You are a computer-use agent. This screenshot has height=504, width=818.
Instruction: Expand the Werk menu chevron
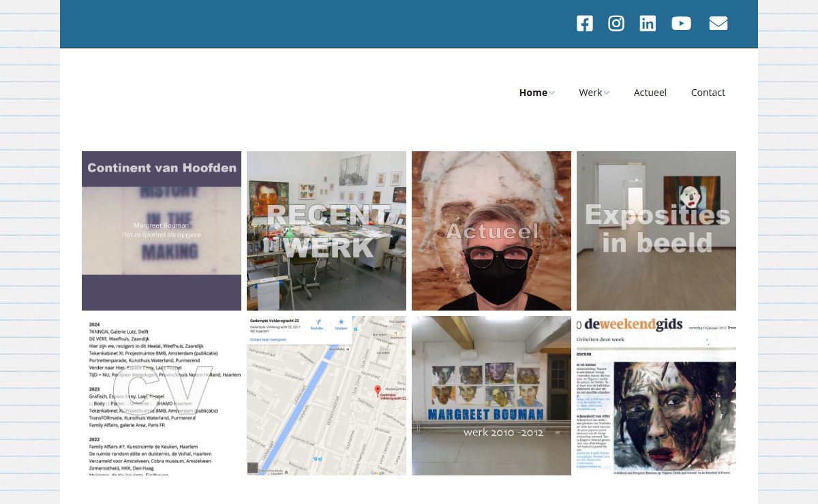point(607,93)
